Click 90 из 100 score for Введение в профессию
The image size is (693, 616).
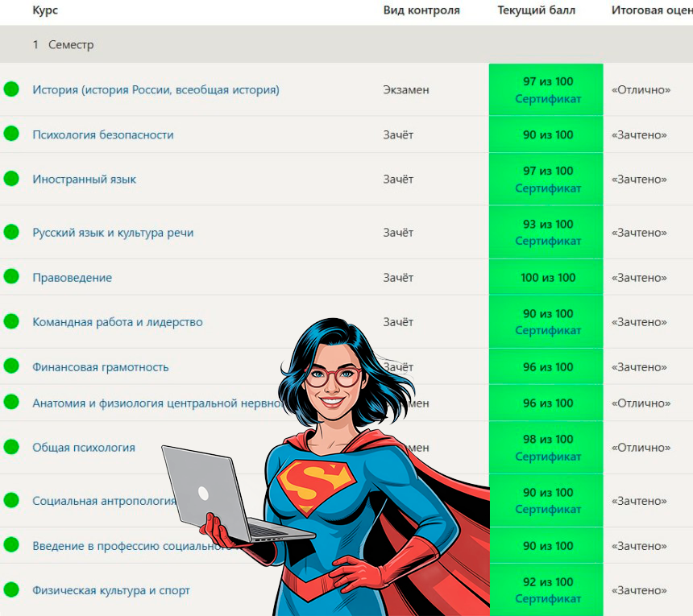[x=548, y=546]
